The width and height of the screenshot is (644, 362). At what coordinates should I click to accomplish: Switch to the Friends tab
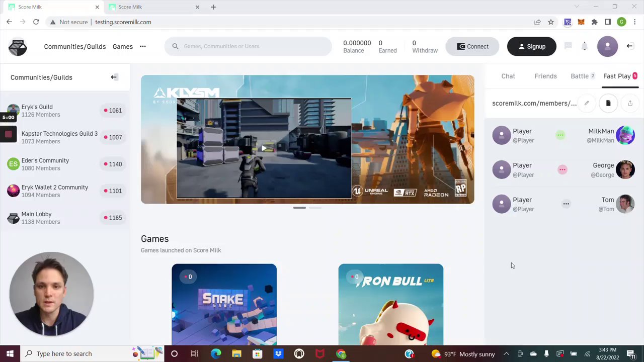pyautogui.click(x=545, y=76)
